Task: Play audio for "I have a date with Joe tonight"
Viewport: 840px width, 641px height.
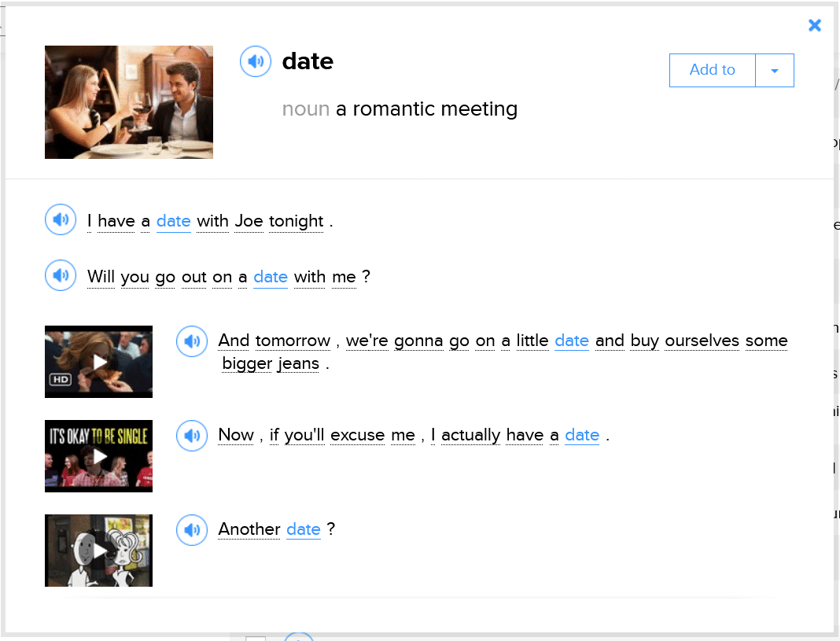Action: pos(61,219)
